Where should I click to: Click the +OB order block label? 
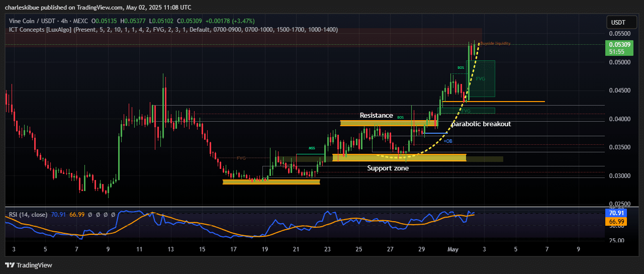[447, 141]
